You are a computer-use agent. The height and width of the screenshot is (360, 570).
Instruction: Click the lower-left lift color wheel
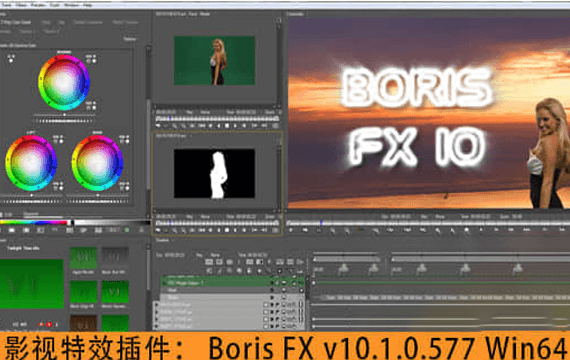pyautogui.click(x=31, y=163)
